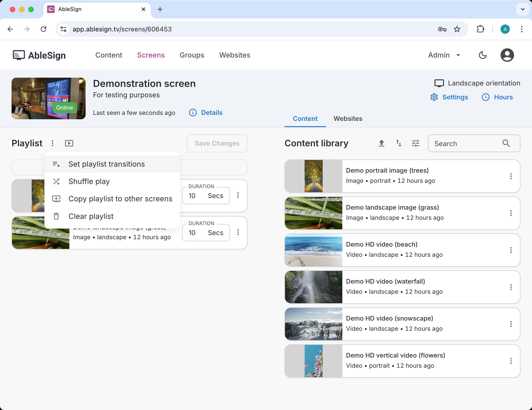
Task: Toggle dark mode with the moon icon
Action: [x=483, y=55]
